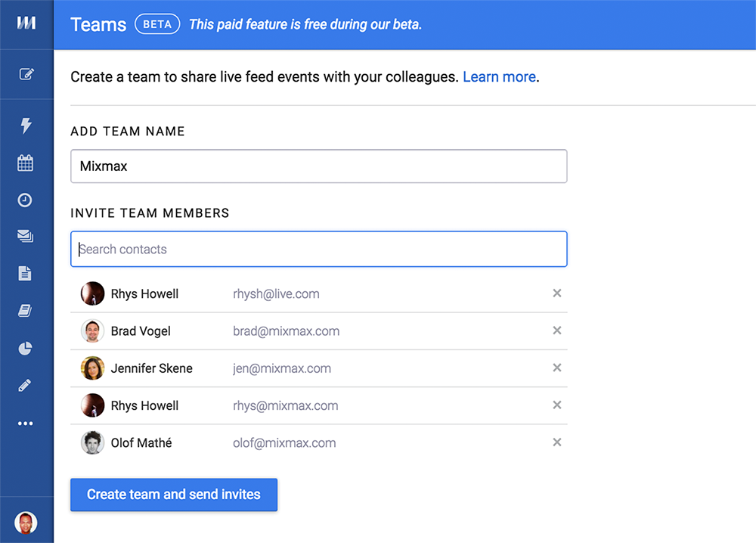Open the pie chart reports icon
The image size is (756, 543).
25,348
